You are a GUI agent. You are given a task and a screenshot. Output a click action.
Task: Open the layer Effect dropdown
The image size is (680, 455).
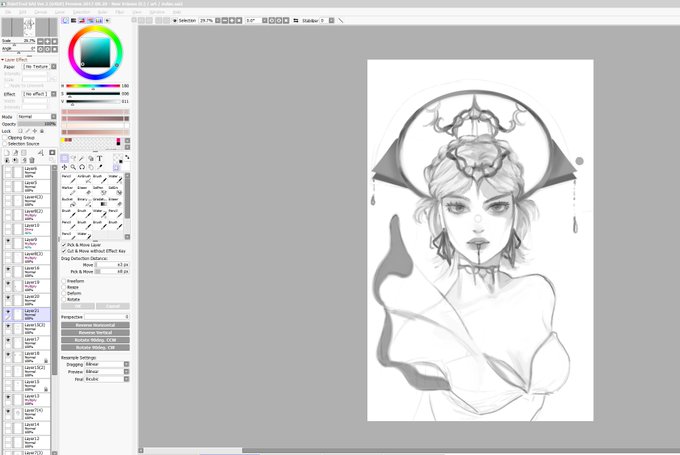[x=39, y=94]
